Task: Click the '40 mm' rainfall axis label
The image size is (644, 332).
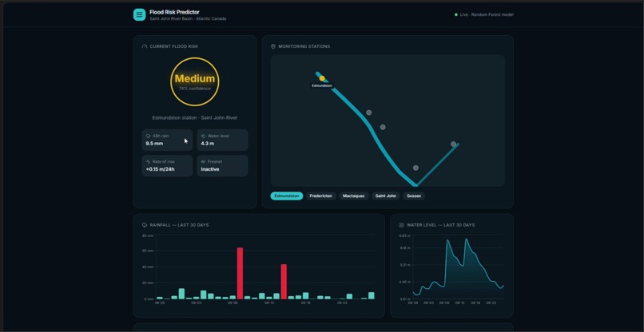Action: click(148, 267)
